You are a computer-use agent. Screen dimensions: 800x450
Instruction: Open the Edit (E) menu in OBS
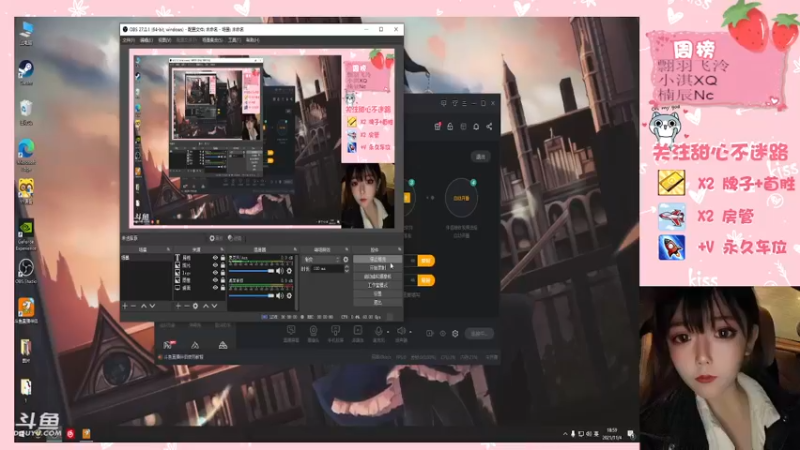pyautogui.click(x=147, y=40)
